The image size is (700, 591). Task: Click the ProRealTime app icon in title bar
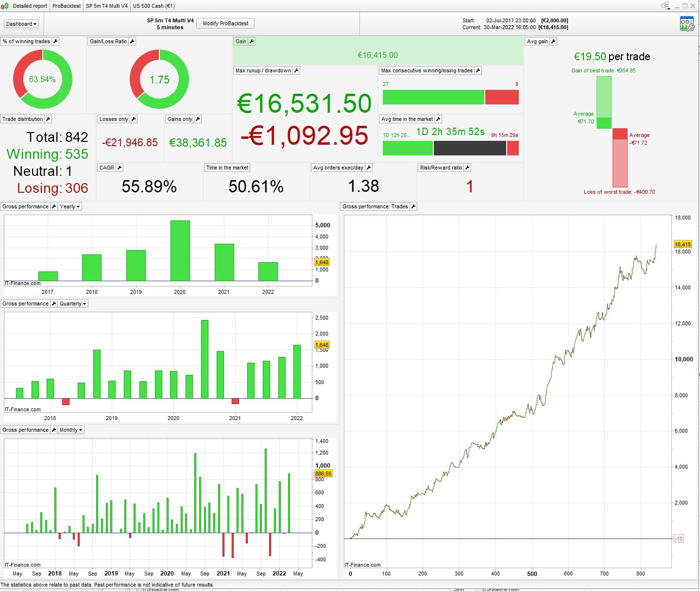pos(4,6)
